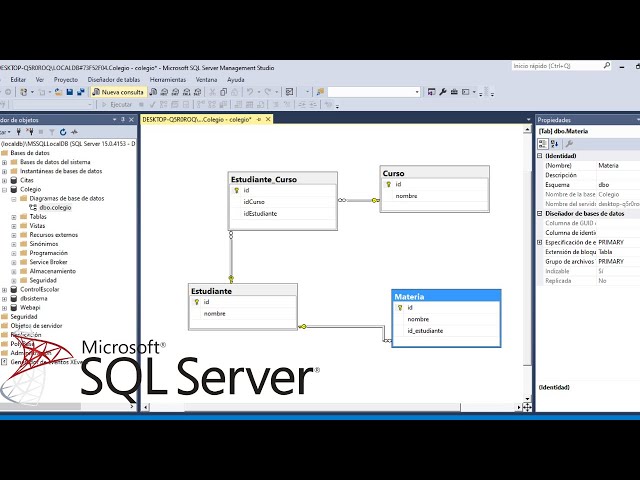
Task: Click the Alphabetical sort icon in Propiedades
Action: coord(555,144)
